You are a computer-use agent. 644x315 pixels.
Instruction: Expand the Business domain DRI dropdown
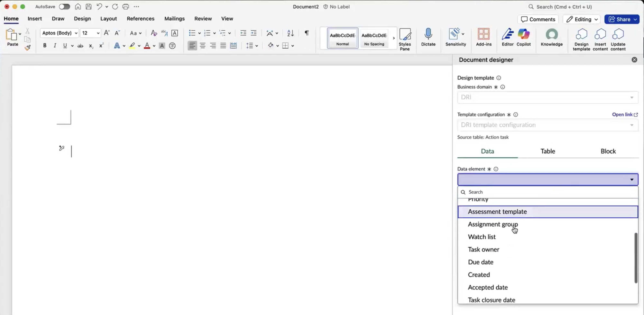point(548,97)
